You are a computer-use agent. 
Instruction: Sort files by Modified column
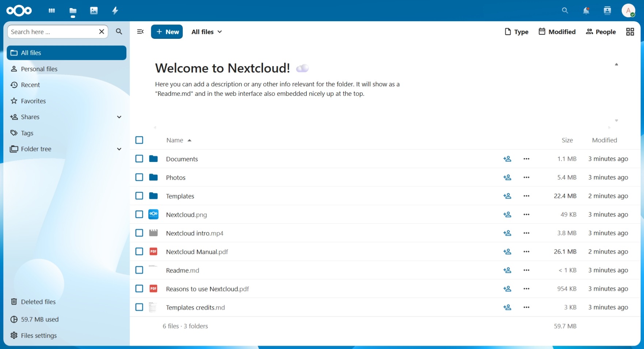pyautogui.click(x=605, y=140)
